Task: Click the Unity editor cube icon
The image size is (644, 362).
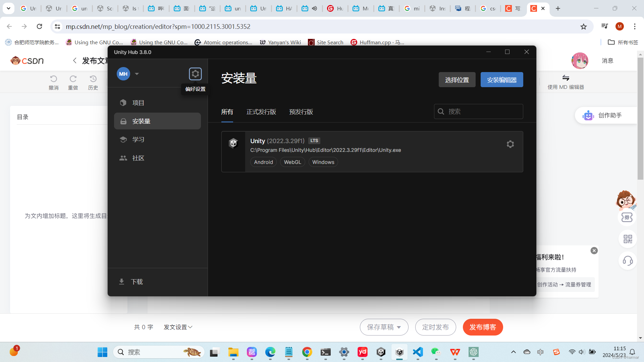Action: click(x=233, y=143)
